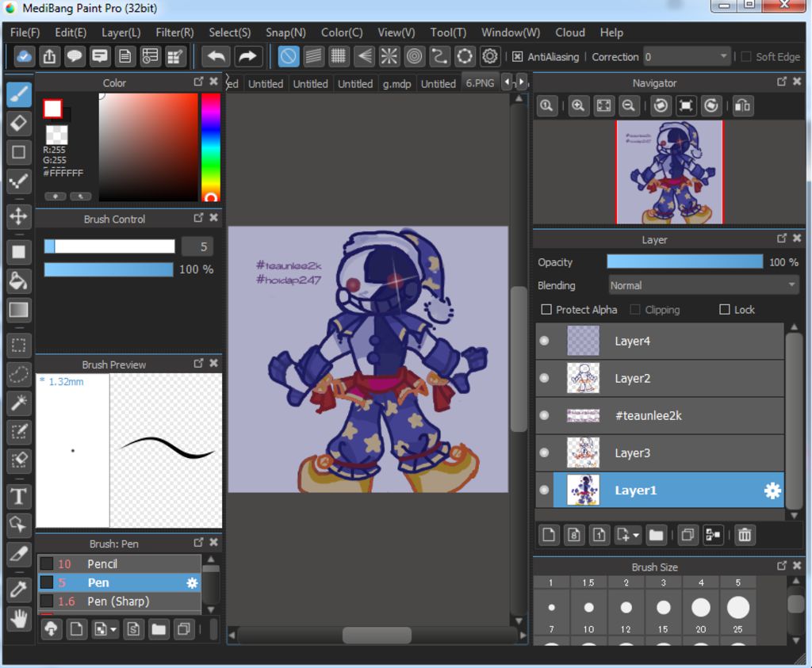Open the Snap(N) menu
Image resolution: width=812 pixels, height=668 pixels.
[x=285, y=32]
